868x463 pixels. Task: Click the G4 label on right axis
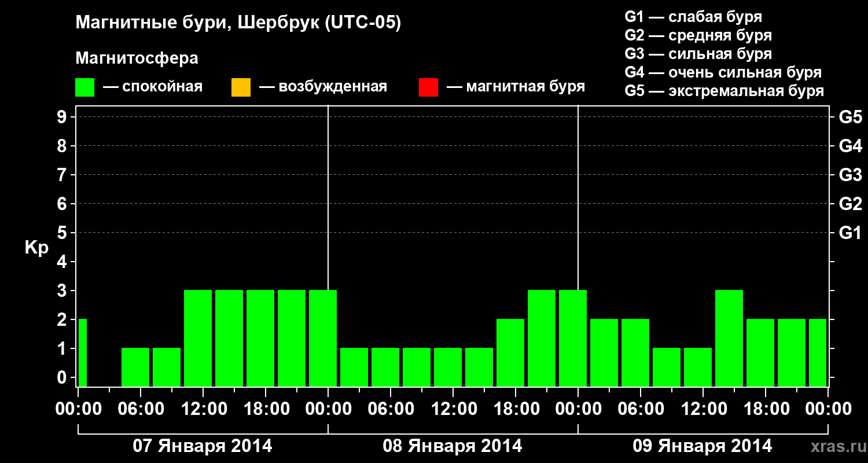(x=851, y=146)
